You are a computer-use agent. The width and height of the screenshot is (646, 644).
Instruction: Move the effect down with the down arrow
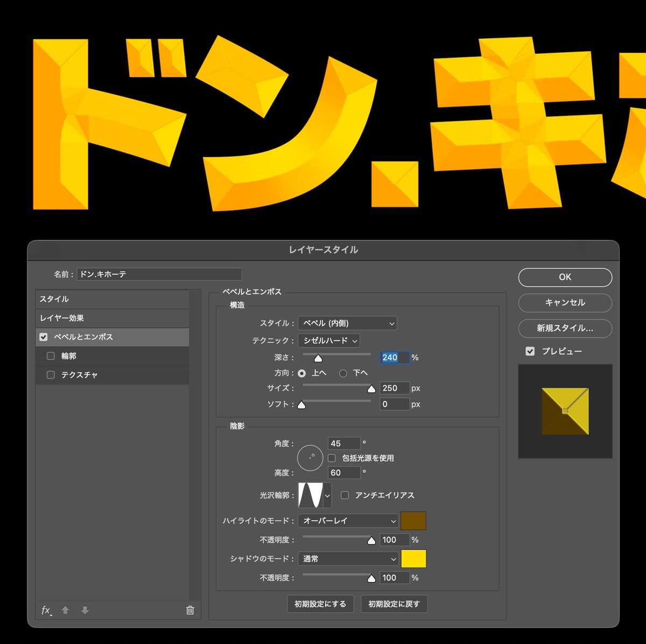click(x=85, y=610)
